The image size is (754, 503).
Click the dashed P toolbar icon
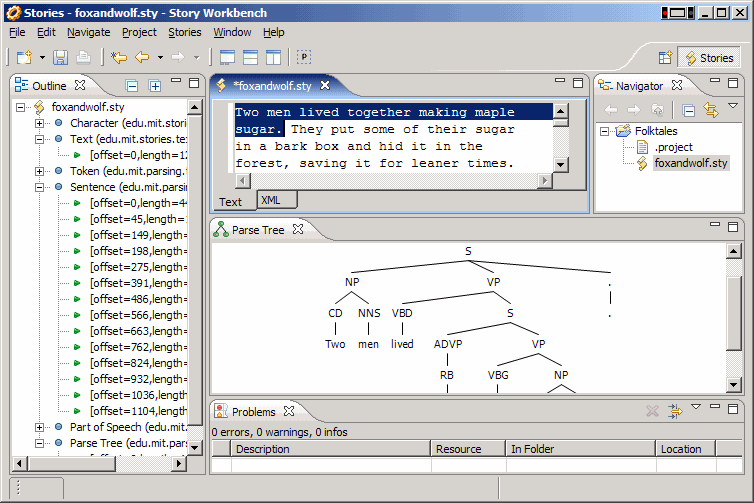303,58
